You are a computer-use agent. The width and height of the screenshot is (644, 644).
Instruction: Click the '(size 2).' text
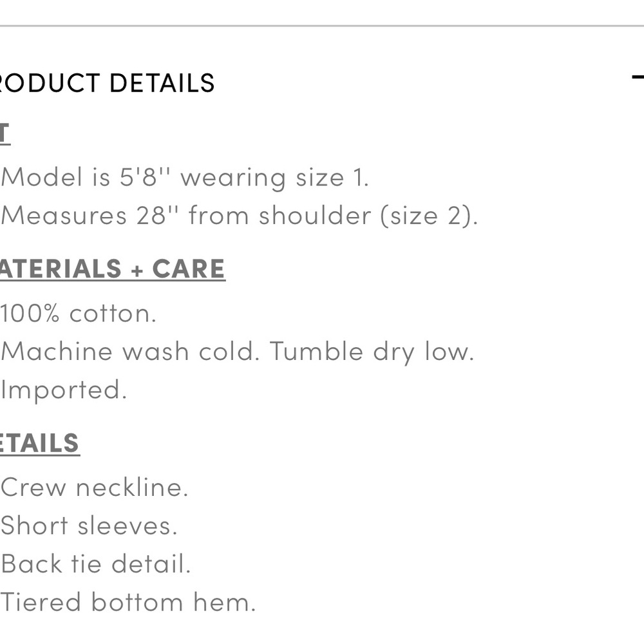tap(430, 216)
